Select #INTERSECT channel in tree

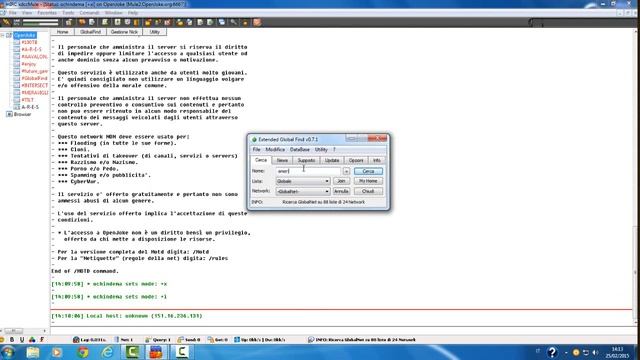(x=35, y=85)
